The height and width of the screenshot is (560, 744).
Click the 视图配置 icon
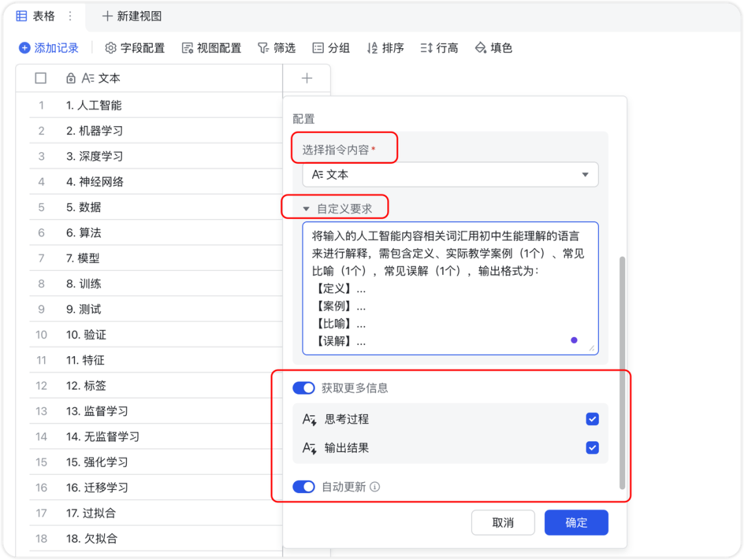187,48
